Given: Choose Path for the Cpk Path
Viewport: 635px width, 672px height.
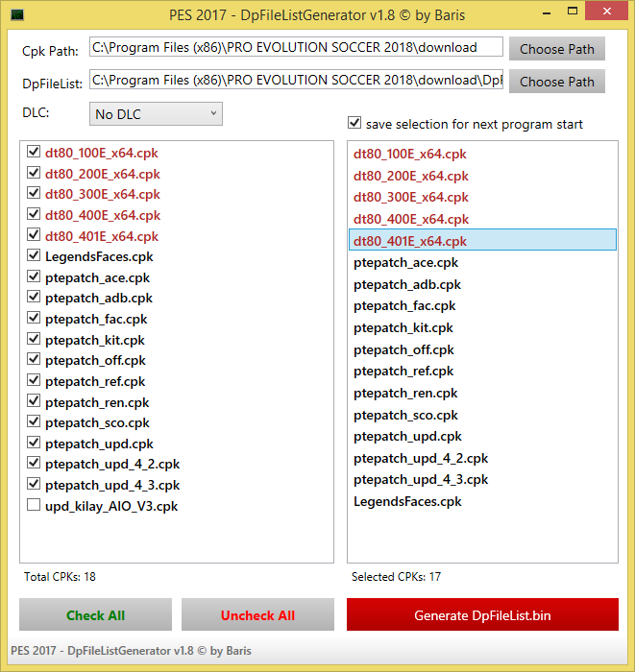Looking at the screenshot, I should point(557,49).
